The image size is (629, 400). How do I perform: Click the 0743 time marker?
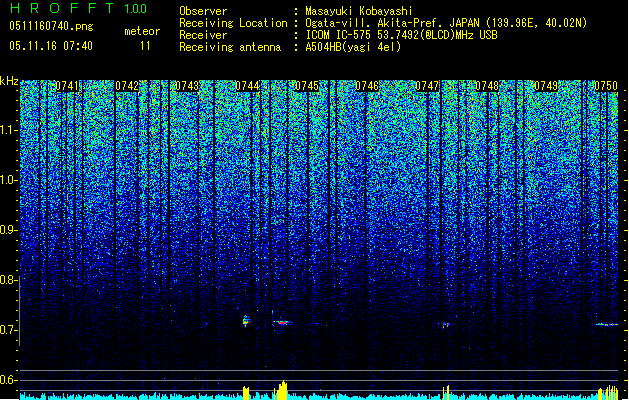click(187, 86)
